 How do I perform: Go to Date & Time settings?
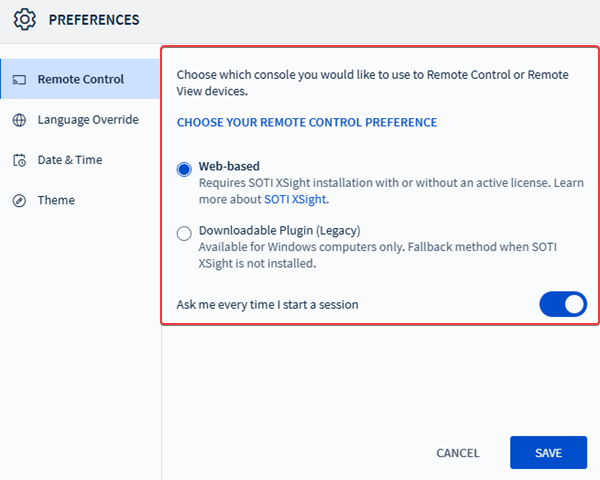point(70,160)
